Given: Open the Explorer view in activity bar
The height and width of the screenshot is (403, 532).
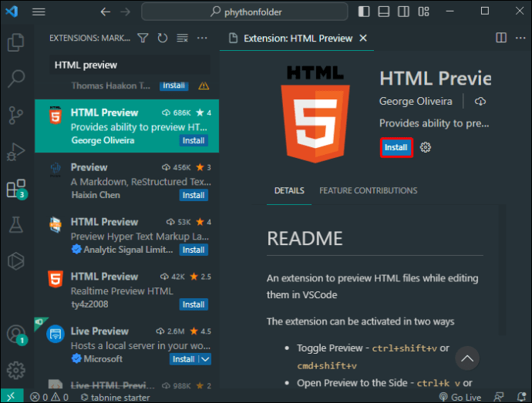Looking at the screenshot, I should point(15,42).
